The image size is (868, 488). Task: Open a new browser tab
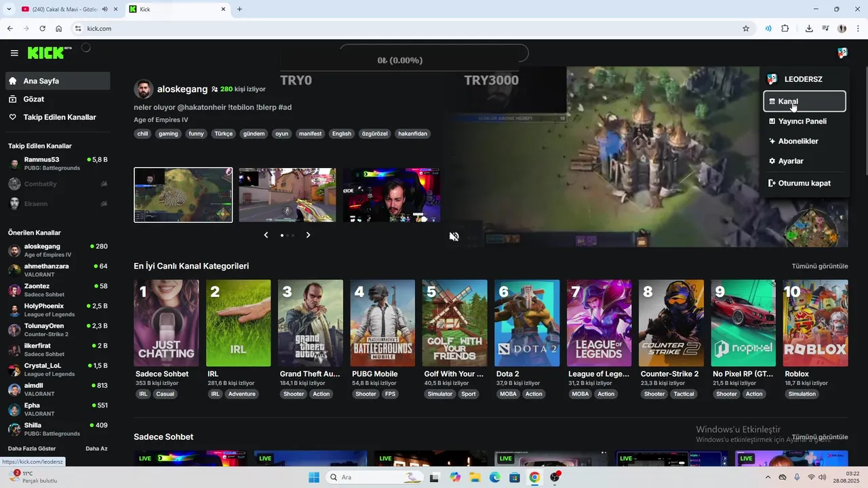(239, 9)
